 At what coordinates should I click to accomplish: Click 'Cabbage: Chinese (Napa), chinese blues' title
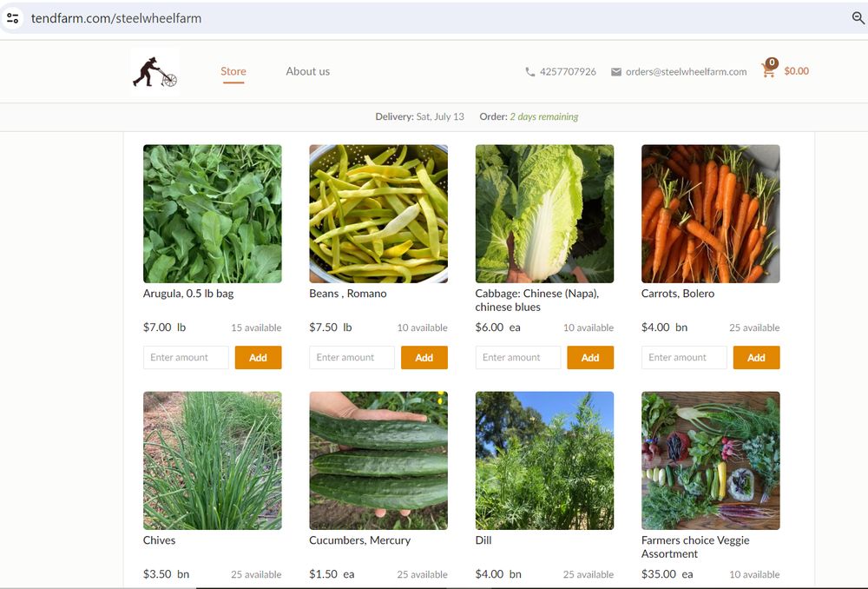tap(537, 301)
